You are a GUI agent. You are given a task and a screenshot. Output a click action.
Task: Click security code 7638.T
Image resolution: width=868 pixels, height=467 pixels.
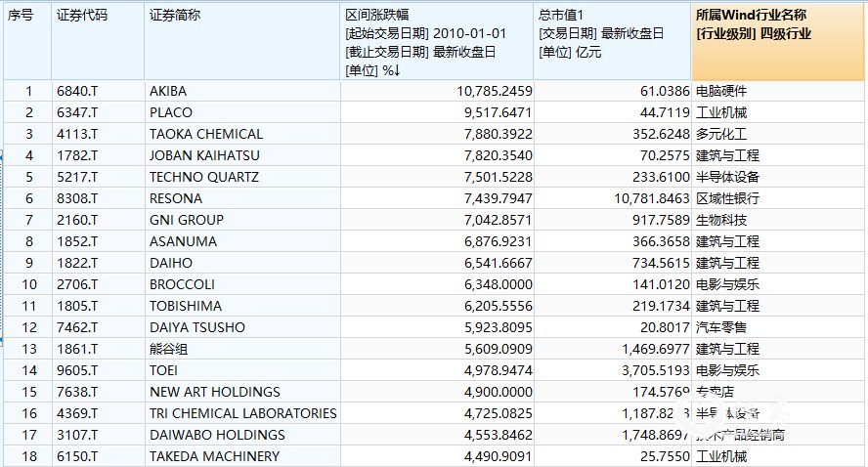77,393
